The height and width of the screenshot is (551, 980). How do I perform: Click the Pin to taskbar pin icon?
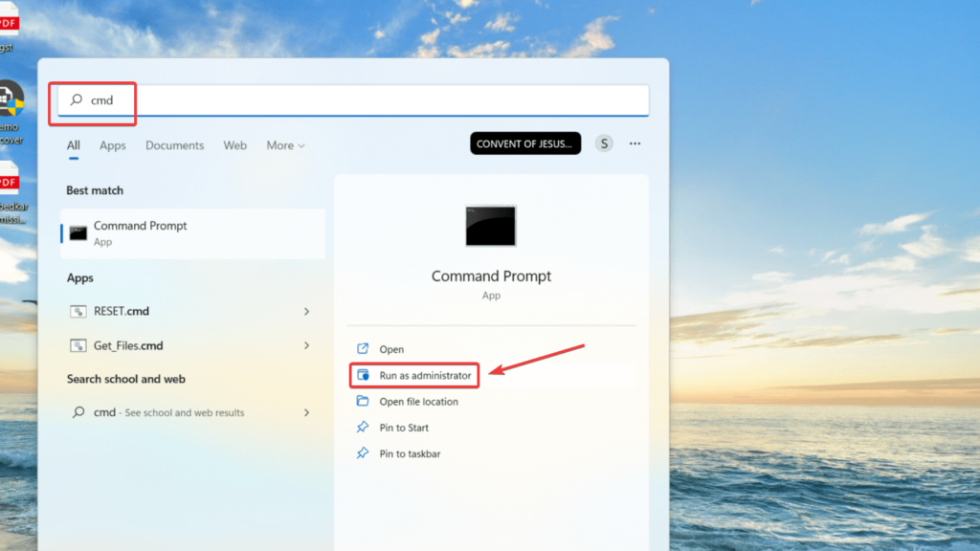click(363, 453)
